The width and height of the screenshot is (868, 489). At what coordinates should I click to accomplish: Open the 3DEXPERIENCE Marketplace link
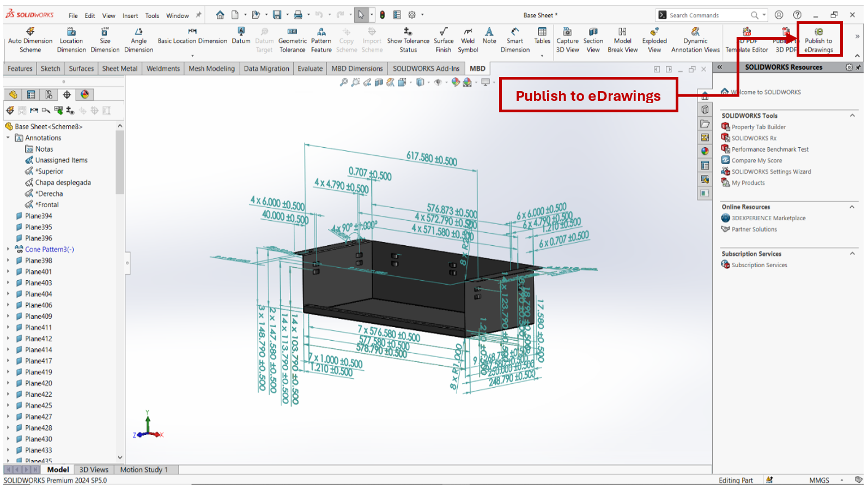768,218
